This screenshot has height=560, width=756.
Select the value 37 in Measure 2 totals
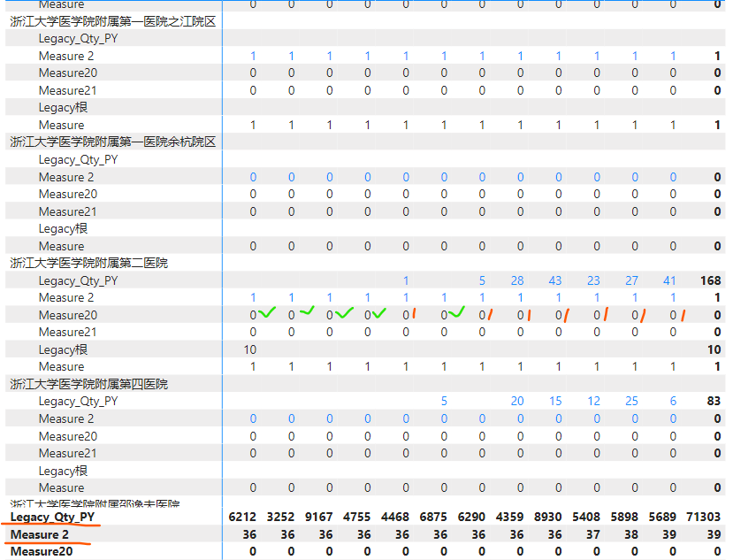[593, 534]
